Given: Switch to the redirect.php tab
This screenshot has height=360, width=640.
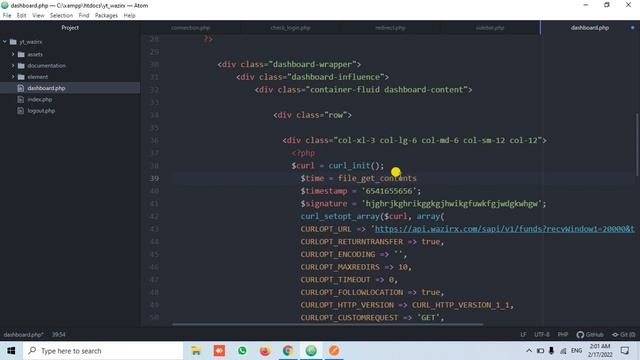Looking at the screenshot, I should click(390, 28).
